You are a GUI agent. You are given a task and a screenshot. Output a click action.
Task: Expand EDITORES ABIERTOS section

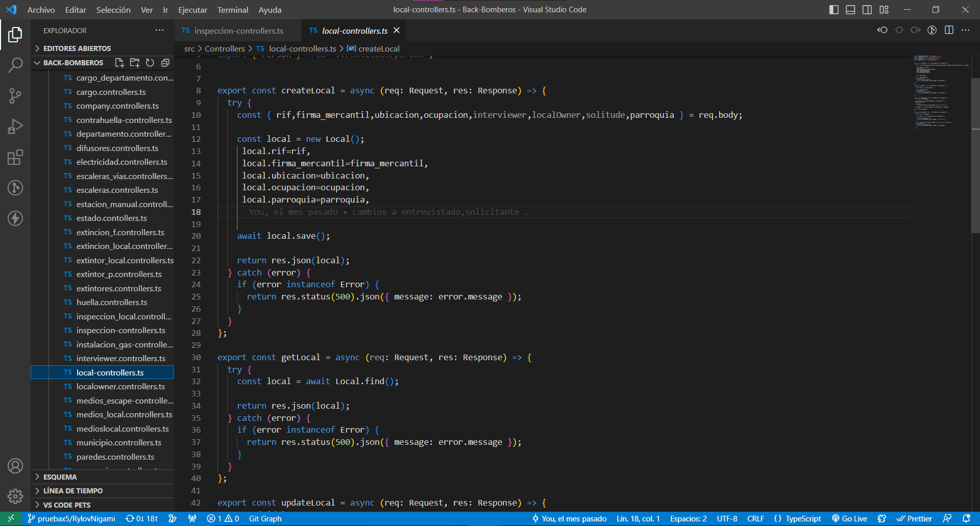(x=102, y=48)
